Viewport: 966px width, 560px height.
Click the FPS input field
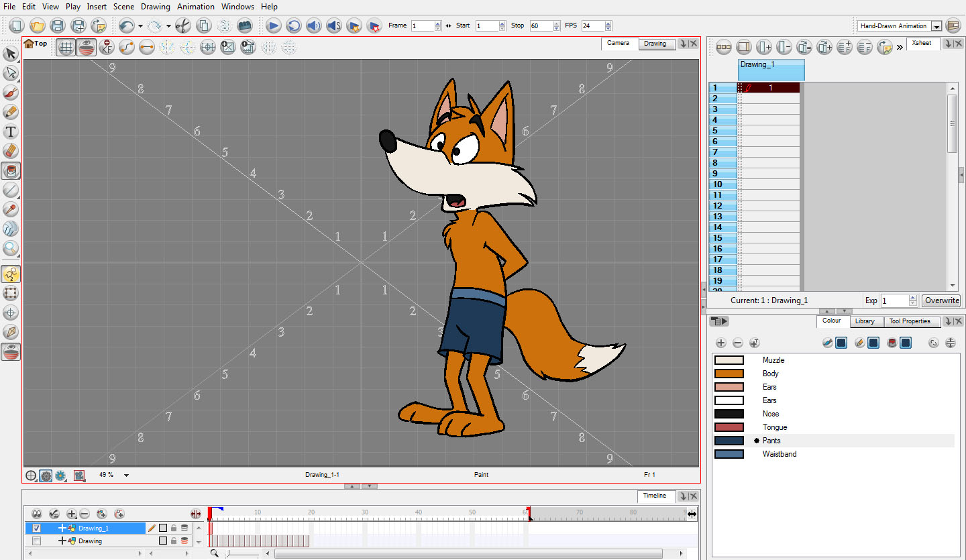click(592, 25)
